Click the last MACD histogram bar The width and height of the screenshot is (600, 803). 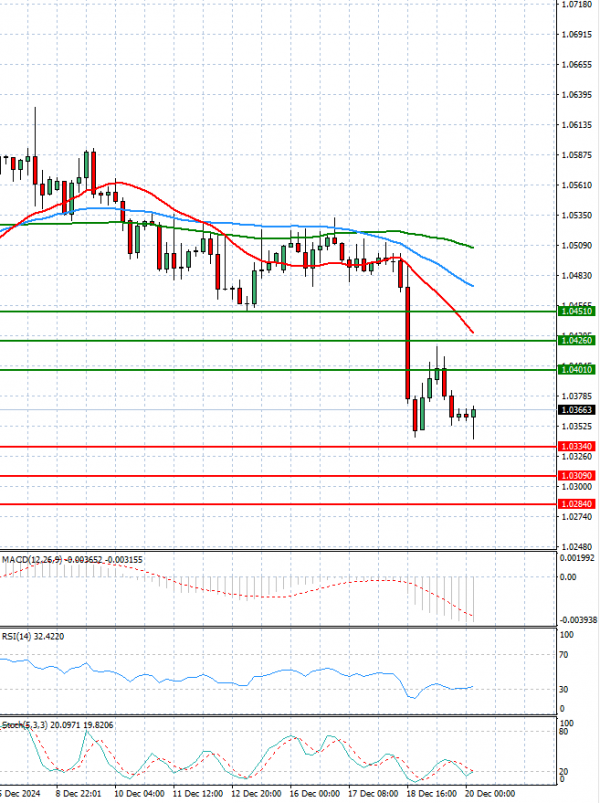(474, 599)
